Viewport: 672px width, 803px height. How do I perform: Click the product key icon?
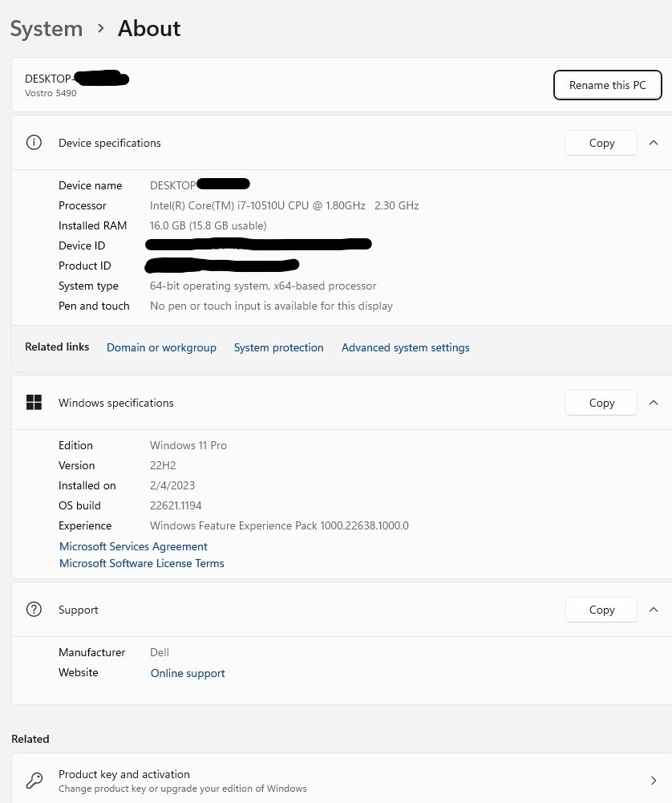[34, 781]
